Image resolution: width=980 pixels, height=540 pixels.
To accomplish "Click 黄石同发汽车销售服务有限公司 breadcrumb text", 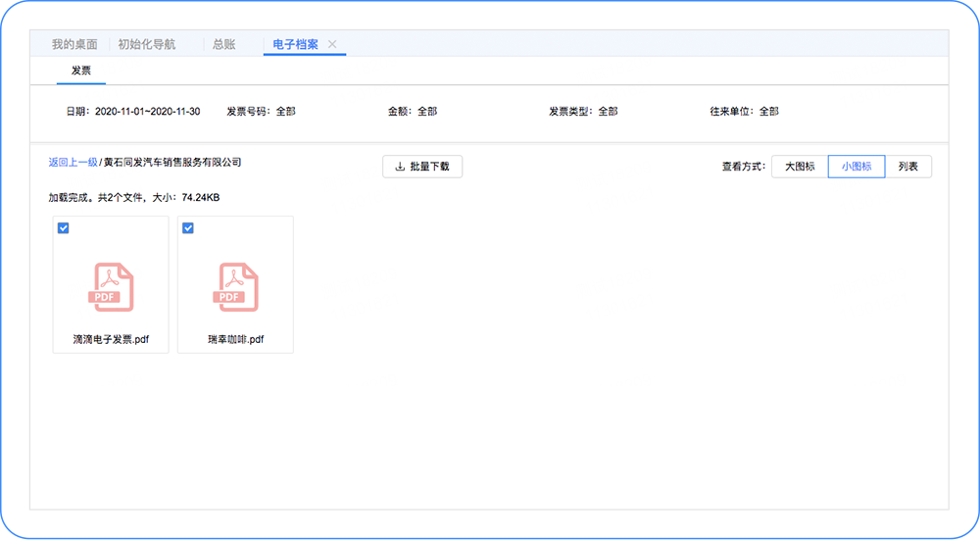I will click(172, 162).
